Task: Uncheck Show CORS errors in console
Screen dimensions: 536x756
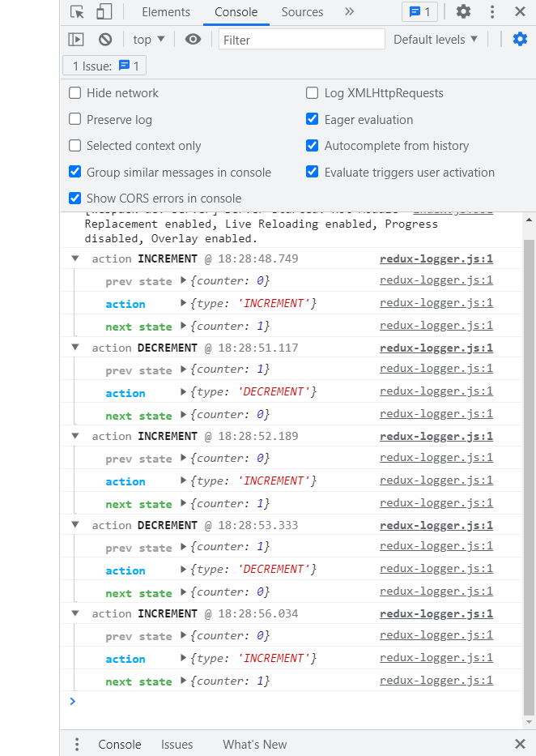Action: [x=75, y=199]
